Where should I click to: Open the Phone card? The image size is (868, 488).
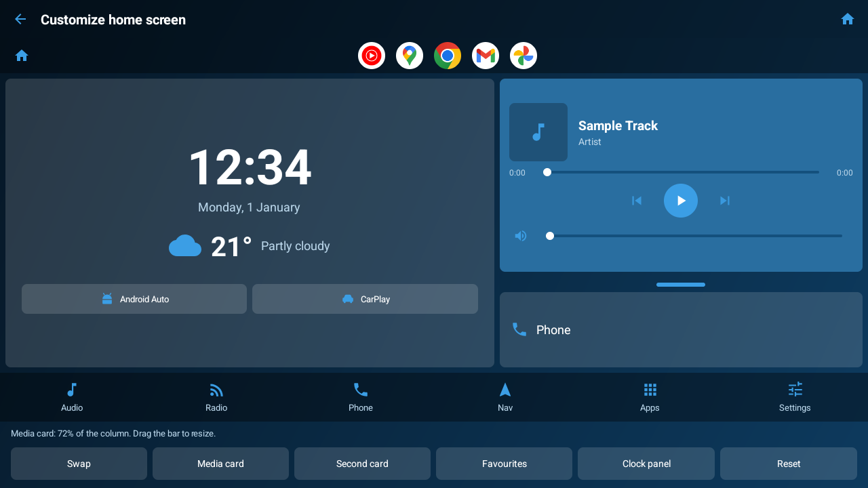(x=681, y=330)
